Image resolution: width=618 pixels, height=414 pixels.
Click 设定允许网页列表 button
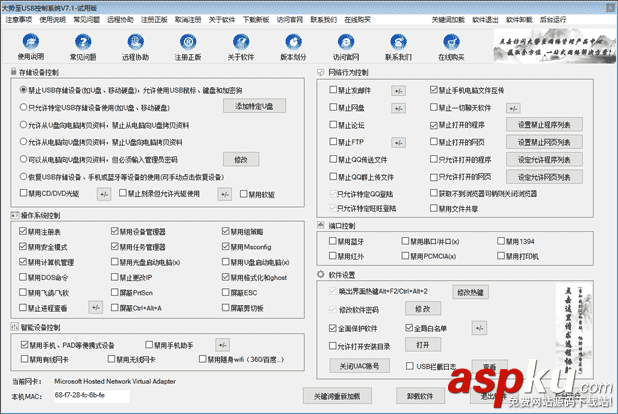click(544, 177)
